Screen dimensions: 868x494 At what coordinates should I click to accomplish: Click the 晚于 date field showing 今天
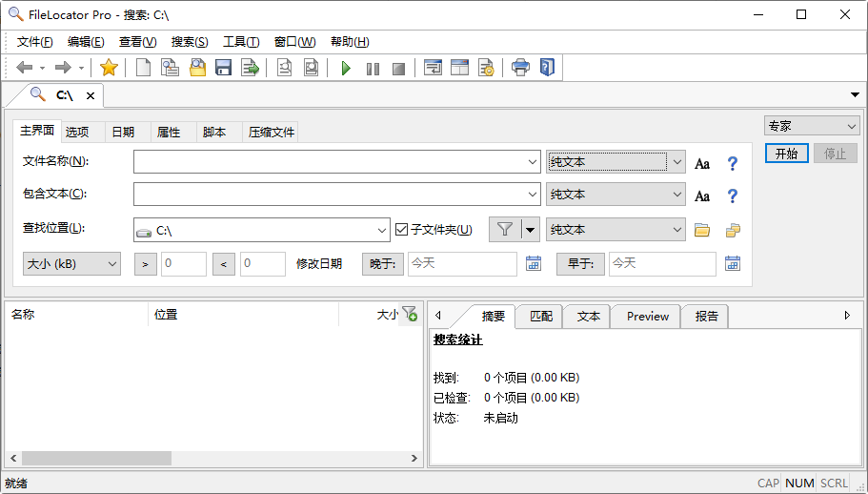462,263
